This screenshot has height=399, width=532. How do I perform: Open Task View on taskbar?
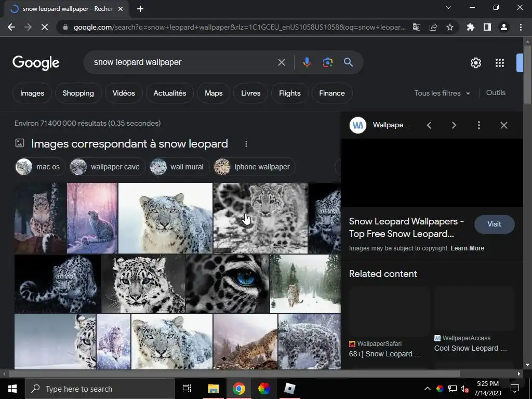pos(187,389)
